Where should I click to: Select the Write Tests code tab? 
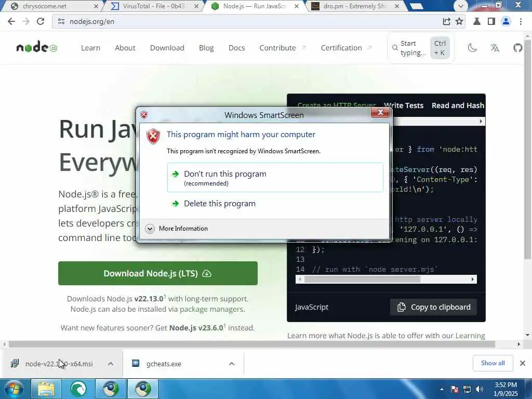(x=403, y=105)
